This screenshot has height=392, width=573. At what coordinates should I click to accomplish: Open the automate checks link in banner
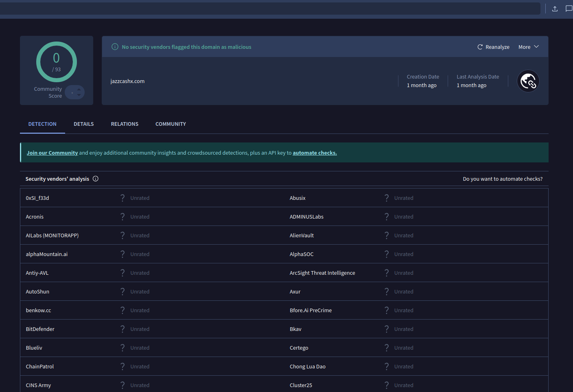coord(315,153)
